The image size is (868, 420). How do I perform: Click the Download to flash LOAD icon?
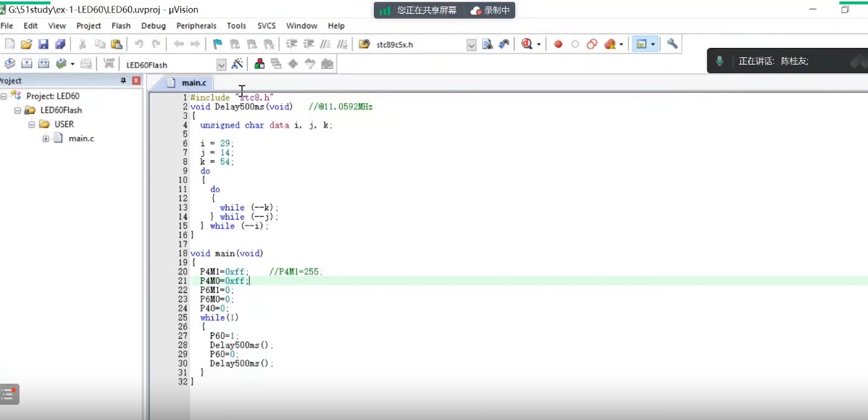pyautogui.click(x=109, y=64)
